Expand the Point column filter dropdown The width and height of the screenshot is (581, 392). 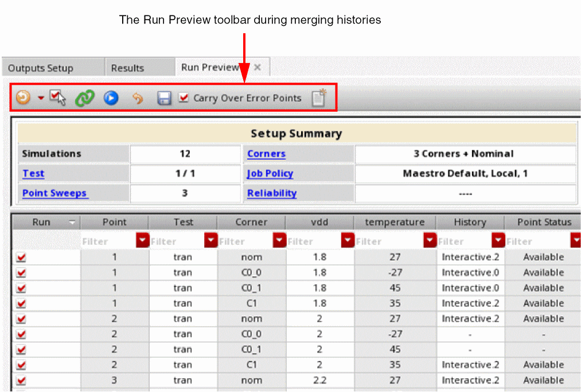143,241
